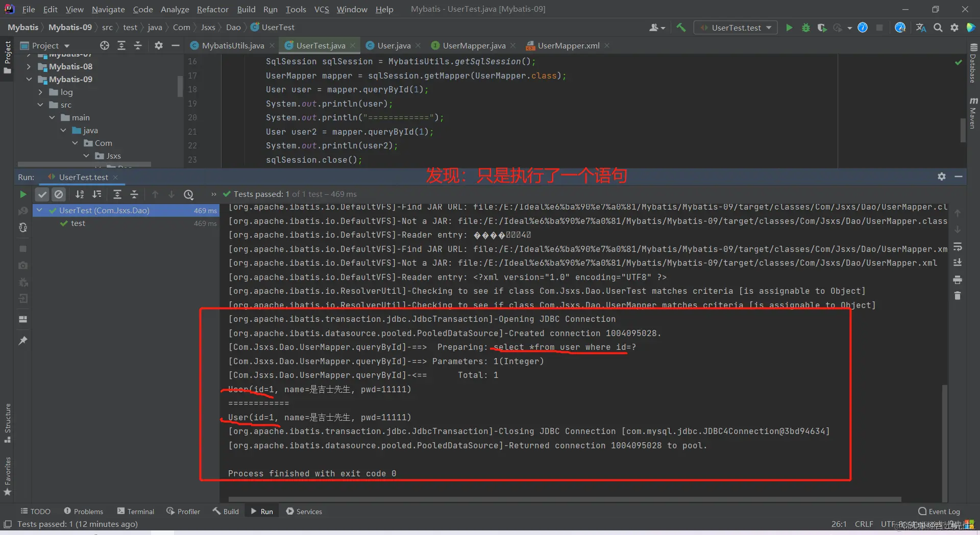
Task: Open the UserTest.test run configuration dropdown
Action: [x=736, y=28]
